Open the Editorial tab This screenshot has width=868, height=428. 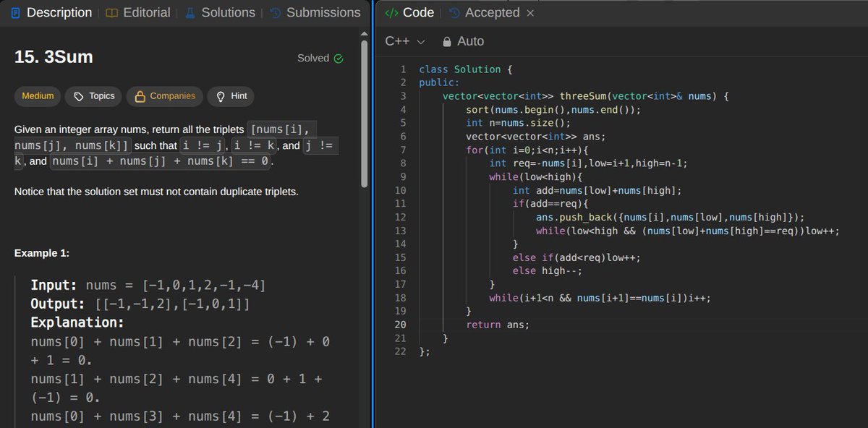tap(138, 12)
